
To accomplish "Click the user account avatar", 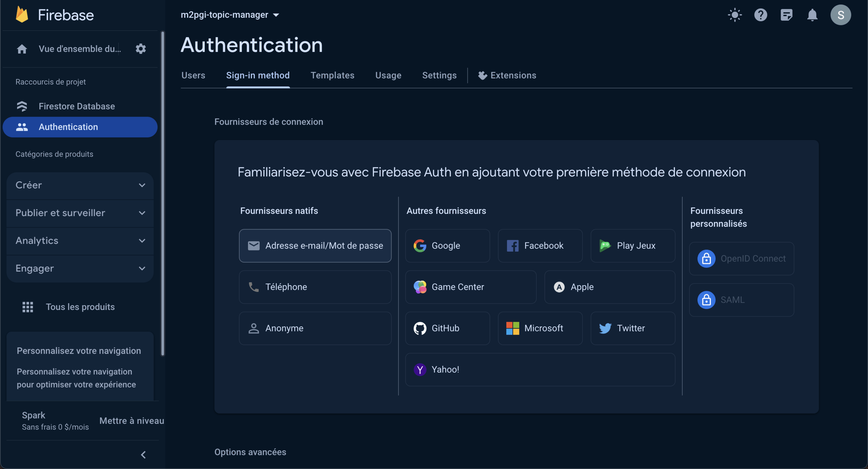I will (840, 15).
